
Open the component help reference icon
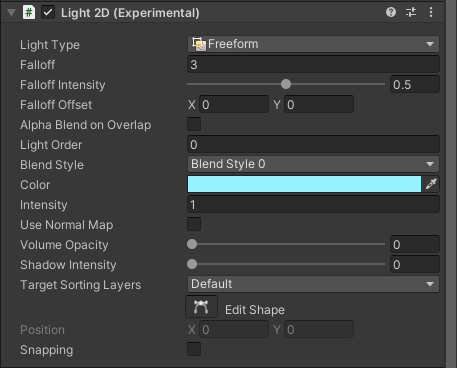[x=391, y=12]
